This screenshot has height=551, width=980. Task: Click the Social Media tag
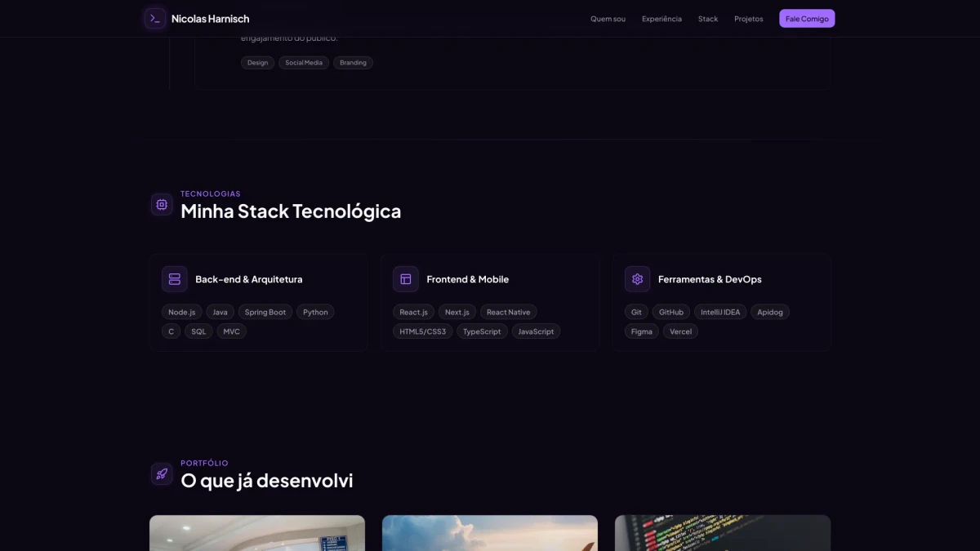[x=304, y=63]
